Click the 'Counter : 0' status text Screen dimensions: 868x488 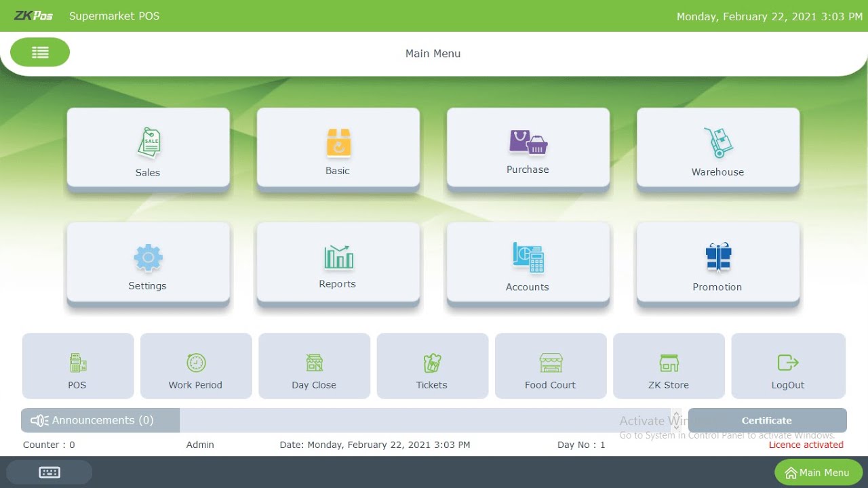49,445
